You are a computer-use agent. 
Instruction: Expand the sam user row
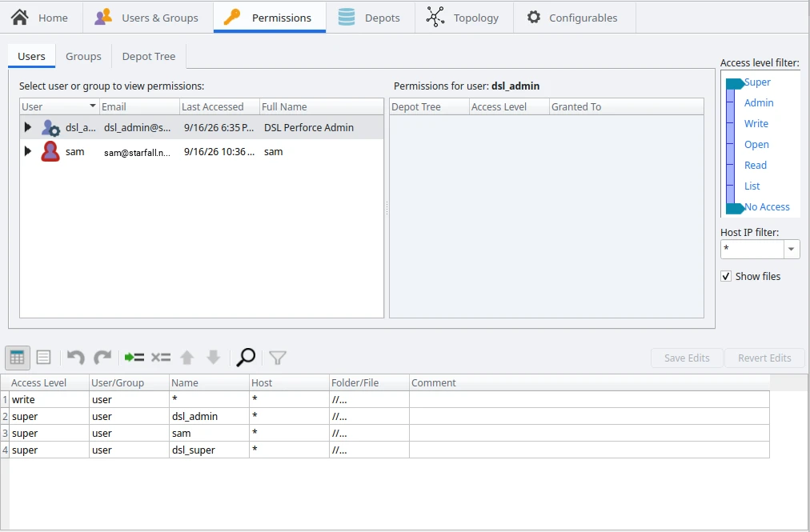pyautogui.click(x=28, y=151)
